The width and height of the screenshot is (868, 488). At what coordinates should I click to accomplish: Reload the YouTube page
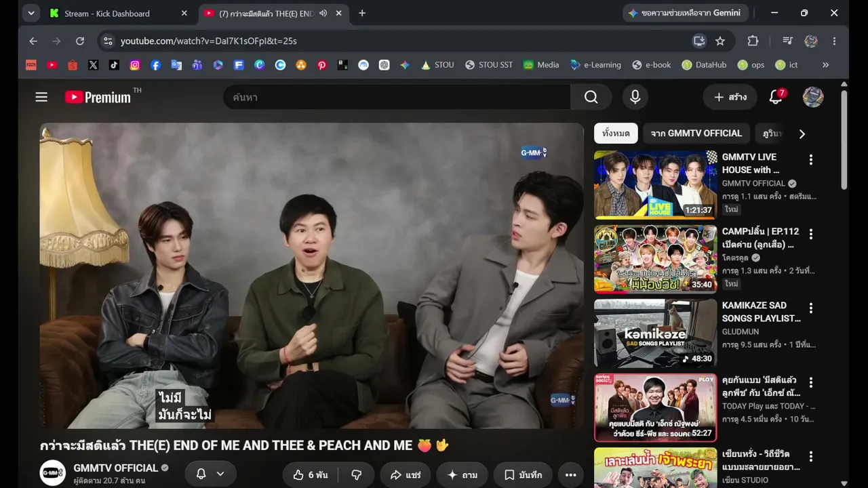click(x=80, y=41)
